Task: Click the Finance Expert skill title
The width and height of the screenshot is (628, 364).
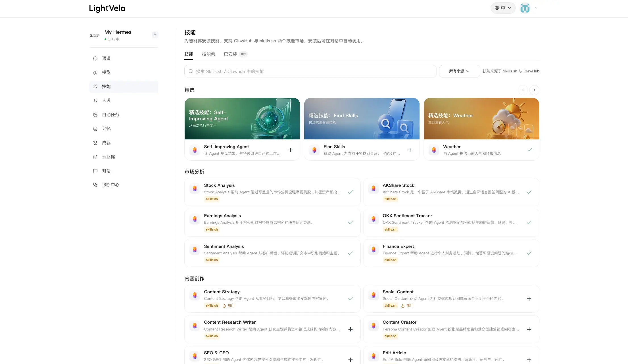Action: coord(398,246)
